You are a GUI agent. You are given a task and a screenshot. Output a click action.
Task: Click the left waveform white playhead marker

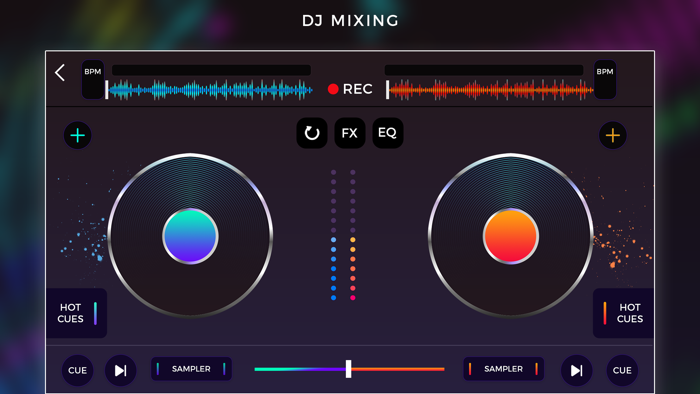[x=107, y=90]
